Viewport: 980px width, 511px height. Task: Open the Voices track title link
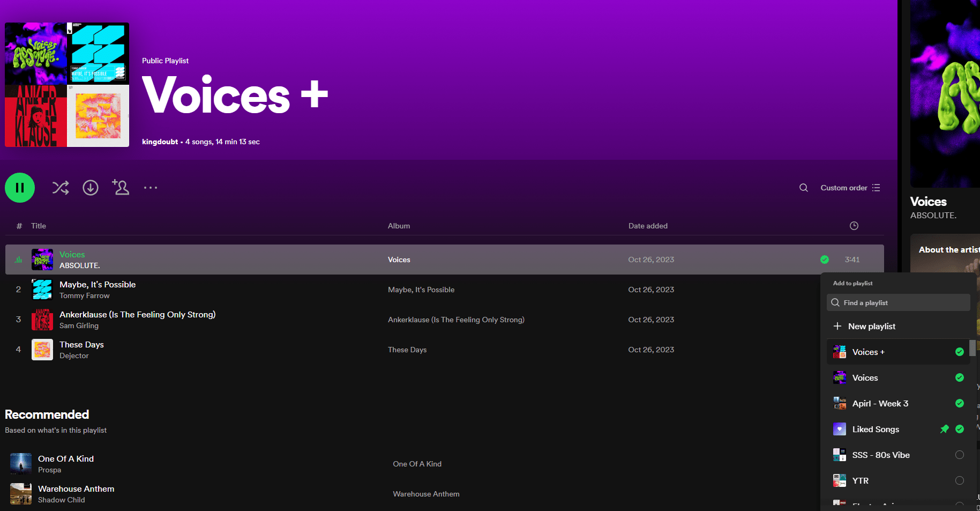[x=72, y=254]
